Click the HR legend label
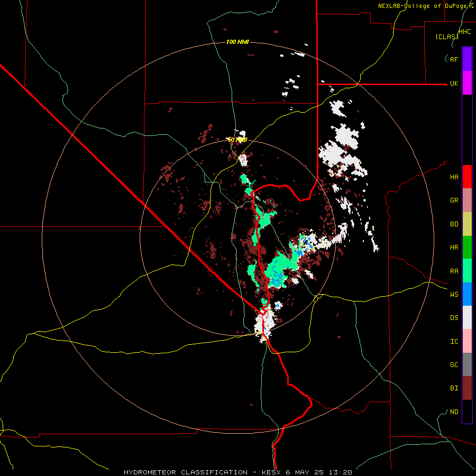The image size is (476, 476). coord(454,248)
